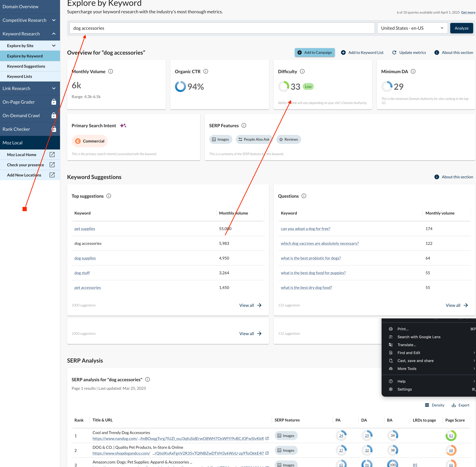Select Keyword Suggestions in the sidebar
Image resolution: width=476 pixels, height=467 pixels.
(30, 66)
